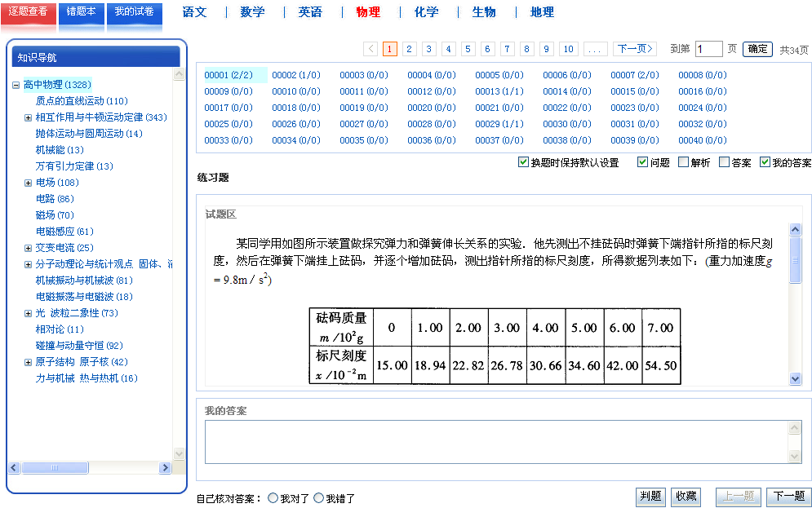
Task: Select the 我对了 radio button
Action: pyautogui.click(x=273, y=498)
